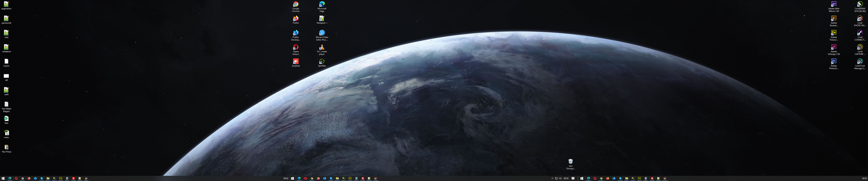Open Chrome from the left monitor's taskbar
Image resolution: width=868 pixels, height=181 pixels.
pos(23,178)
